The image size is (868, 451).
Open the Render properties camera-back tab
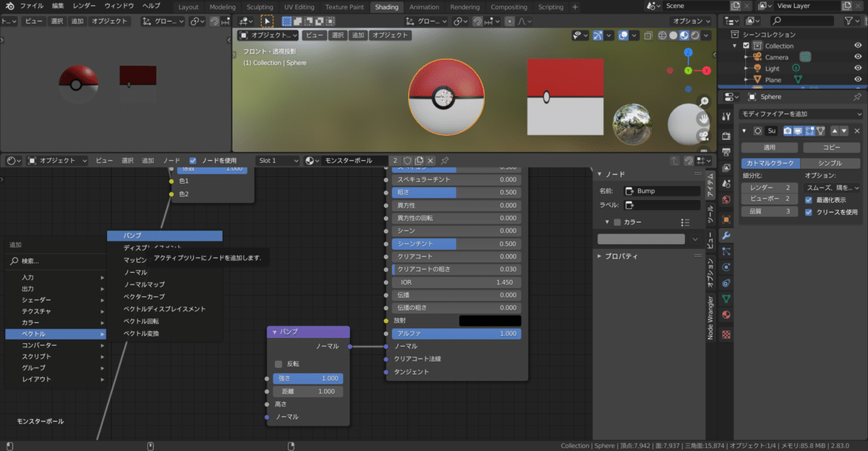click(x=727, y=137)
